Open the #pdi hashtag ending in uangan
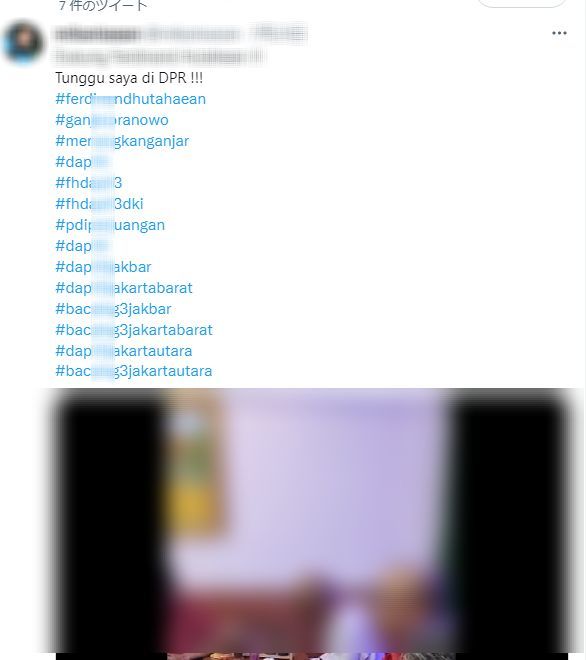 (110, 225)
